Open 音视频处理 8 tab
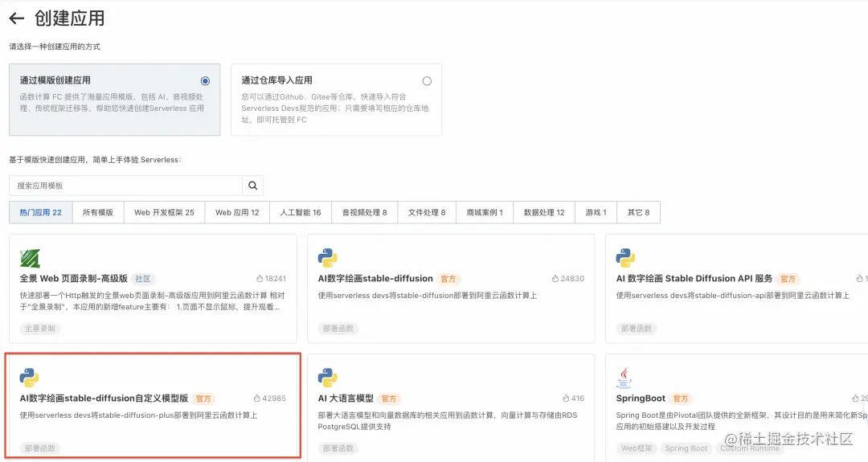Viewport: 868px width, 462px height. 365,212
